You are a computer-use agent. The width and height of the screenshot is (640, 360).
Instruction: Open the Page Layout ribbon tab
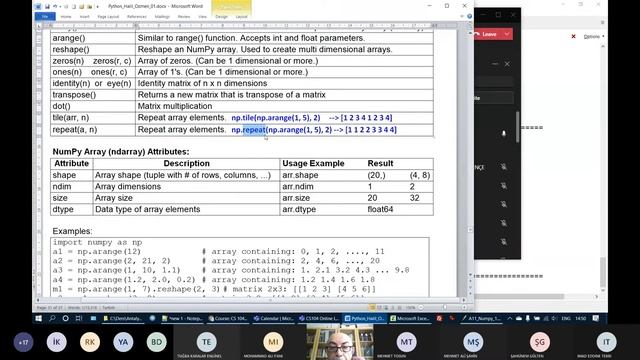(x=108, y=17)
